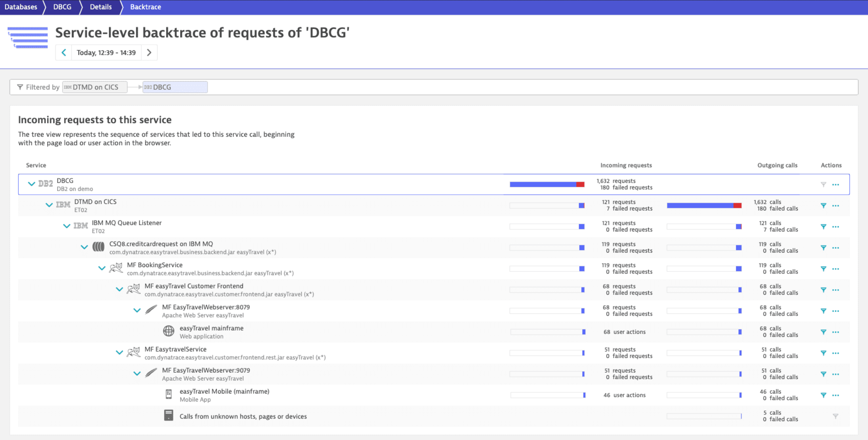This screenshot has width=868, height=440.
Task: Click the DB2 icon next to DBCG
Action: pyautogui.click(x=46, y=184)
